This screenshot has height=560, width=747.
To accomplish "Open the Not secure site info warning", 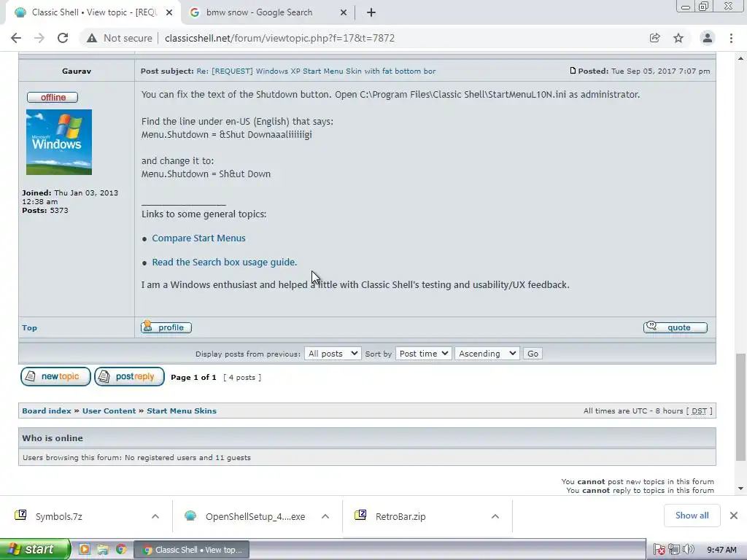I will click(x=120, y=38).
